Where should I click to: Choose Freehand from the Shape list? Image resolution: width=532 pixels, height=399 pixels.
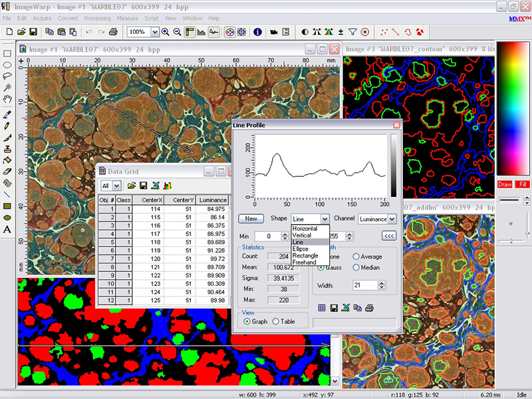[x=311, y=262]
